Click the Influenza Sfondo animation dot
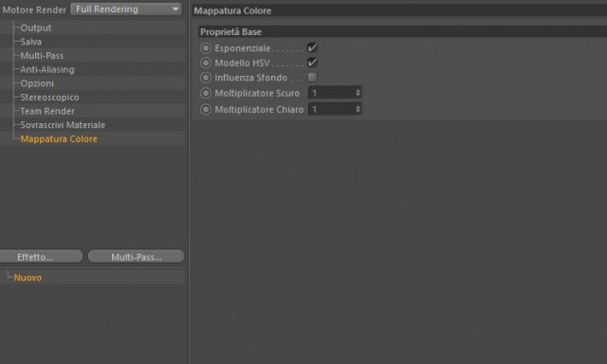Screen dimensions: 607x364 206,78
